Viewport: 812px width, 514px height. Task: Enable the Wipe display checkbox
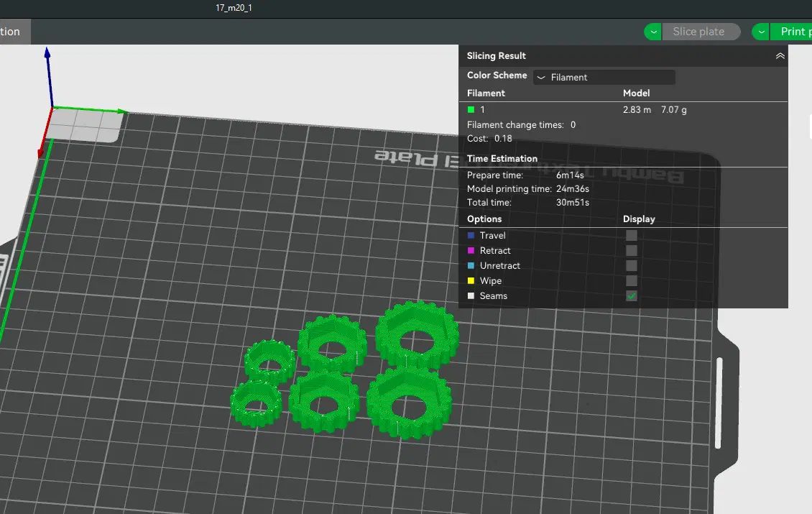631,280
